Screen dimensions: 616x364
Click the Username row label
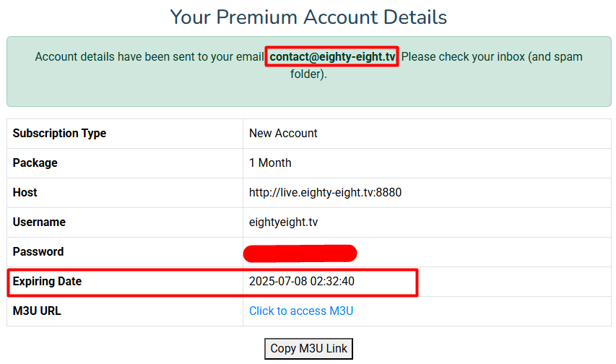point(39,222)
